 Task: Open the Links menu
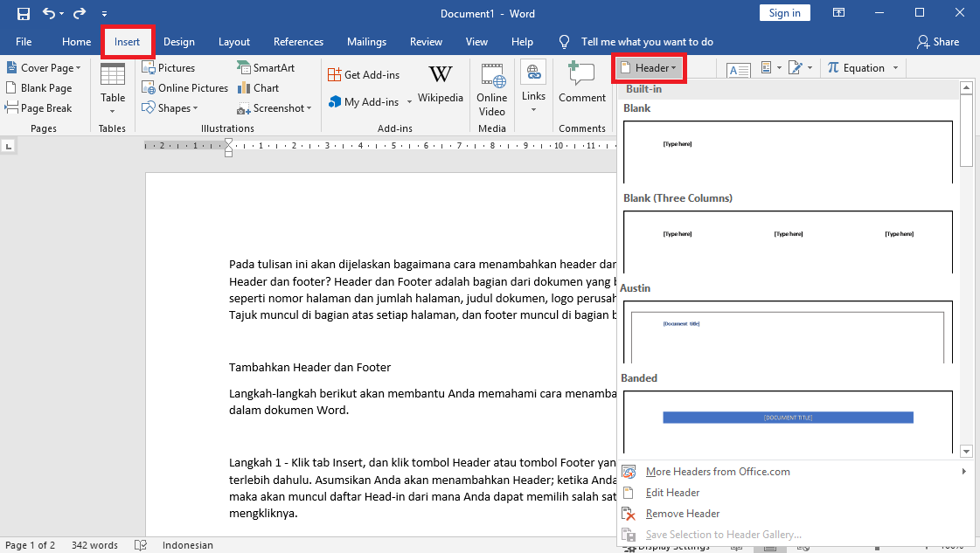click(533, 87)
